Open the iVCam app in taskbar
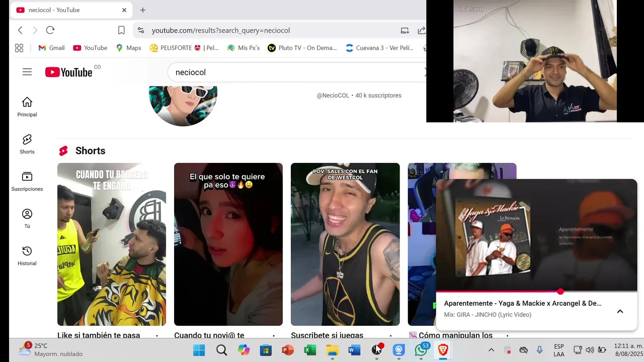The image size is (644, 362). click(x=398, y=350)
